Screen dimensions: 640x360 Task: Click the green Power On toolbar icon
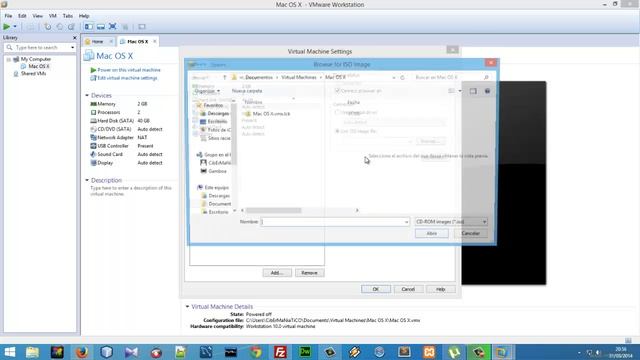tap(7, 27)
